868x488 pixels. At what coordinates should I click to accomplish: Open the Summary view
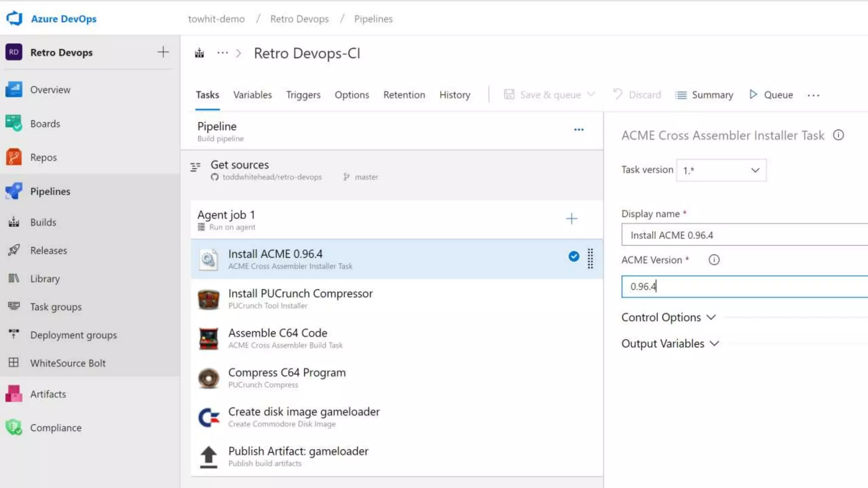[704, 95]
